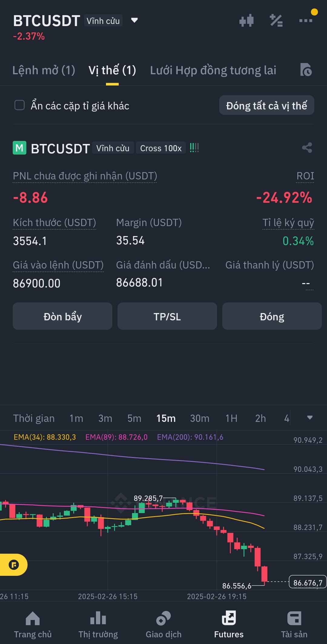Tap the current price label 86.676,7
Image resolution: width=327 pixels, height=644 pixels.
click(308, 582)
